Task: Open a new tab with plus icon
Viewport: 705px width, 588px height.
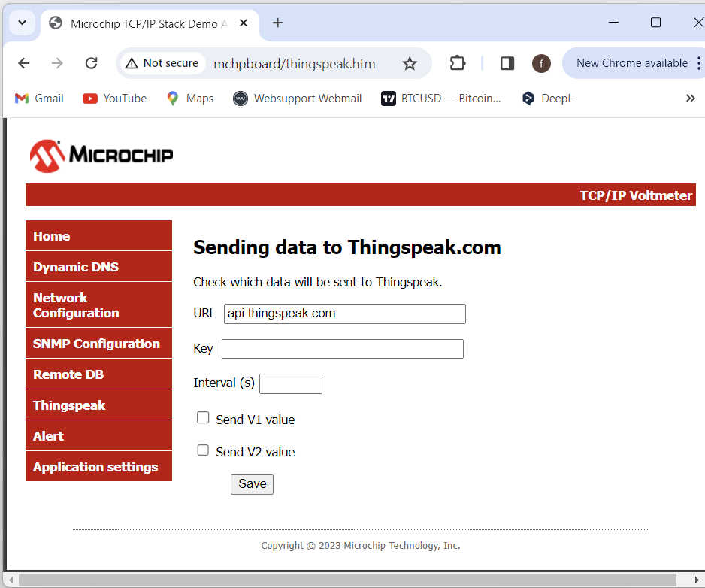Action: pyautogui.click(x=277, y=23)
